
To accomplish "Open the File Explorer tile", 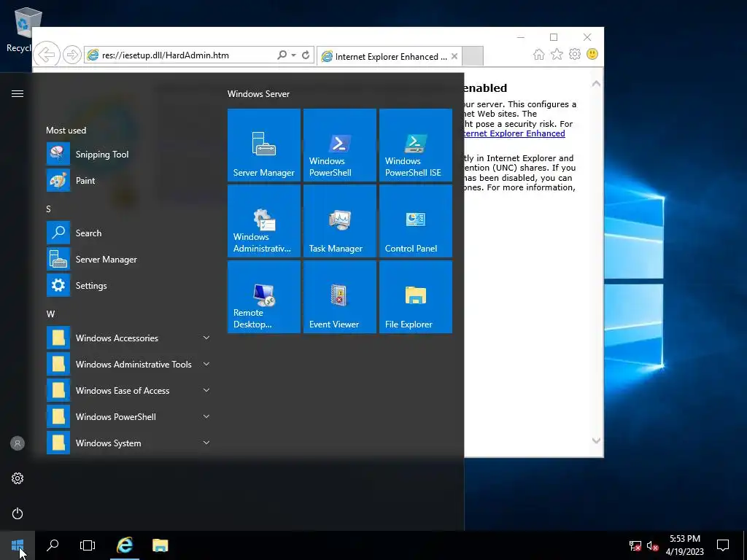I will coord(415,297).
